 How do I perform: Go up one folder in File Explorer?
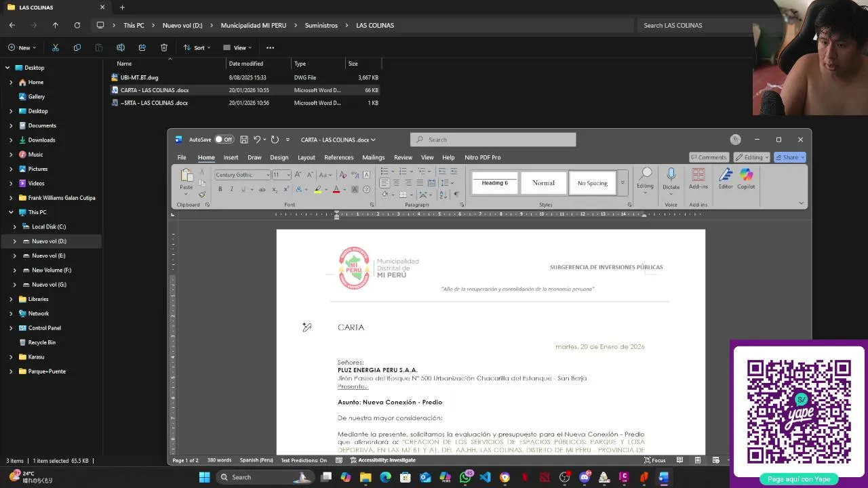pos(56,25)
